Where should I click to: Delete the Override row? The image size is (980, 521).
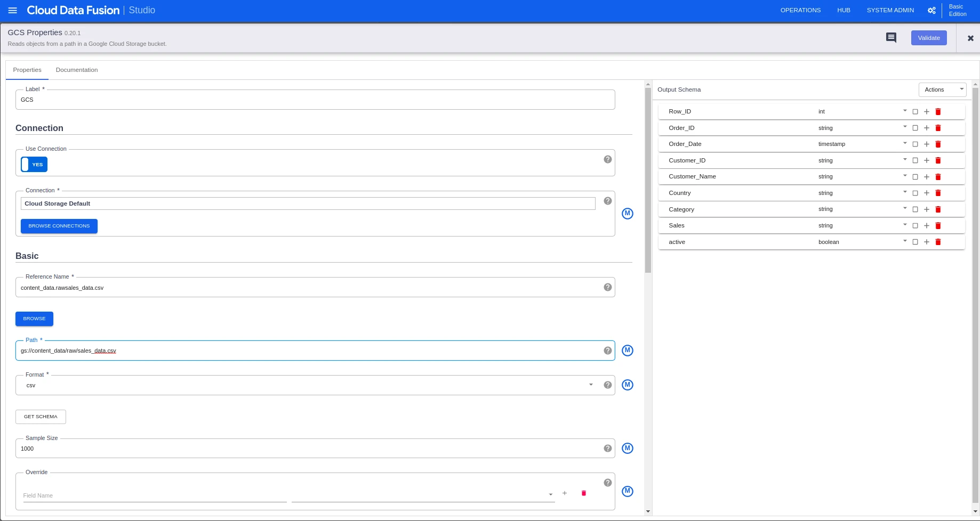584,493
